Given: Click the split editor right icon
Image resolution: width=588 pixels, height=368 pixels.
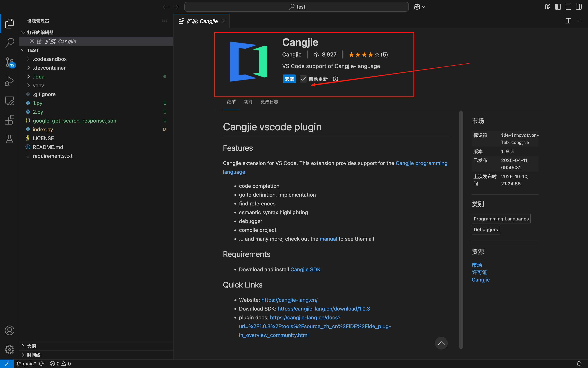Looking at the screenshot, I should tap(568, 21).
